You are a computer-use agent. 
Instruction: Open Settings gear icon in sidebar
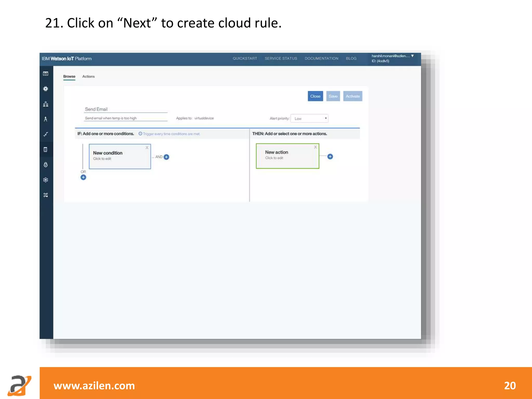(x=45, y=180)
